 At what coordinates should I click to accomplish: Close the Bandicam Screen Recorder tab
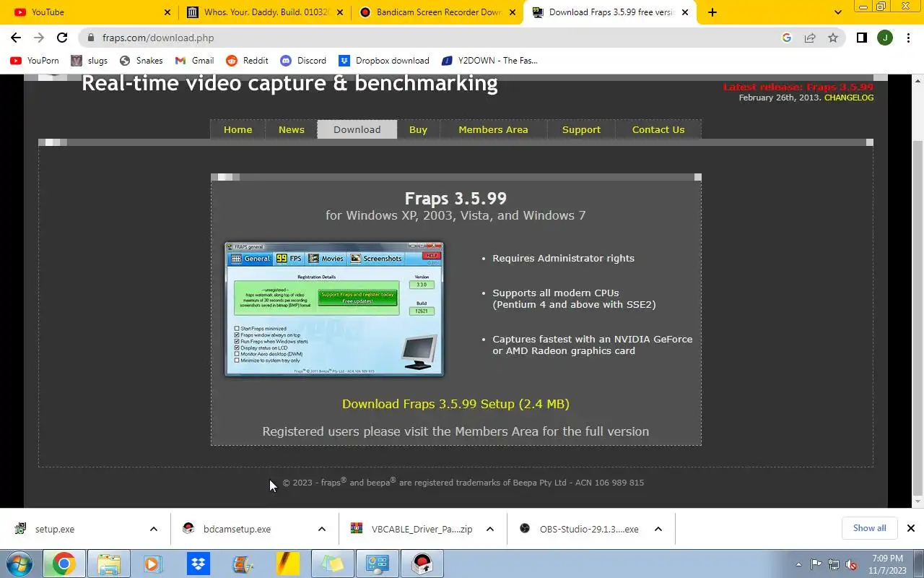click(513, 12)
